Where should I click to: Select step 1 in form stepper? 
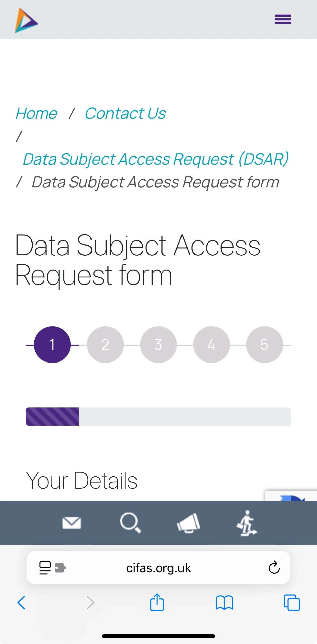click(52, 344)
